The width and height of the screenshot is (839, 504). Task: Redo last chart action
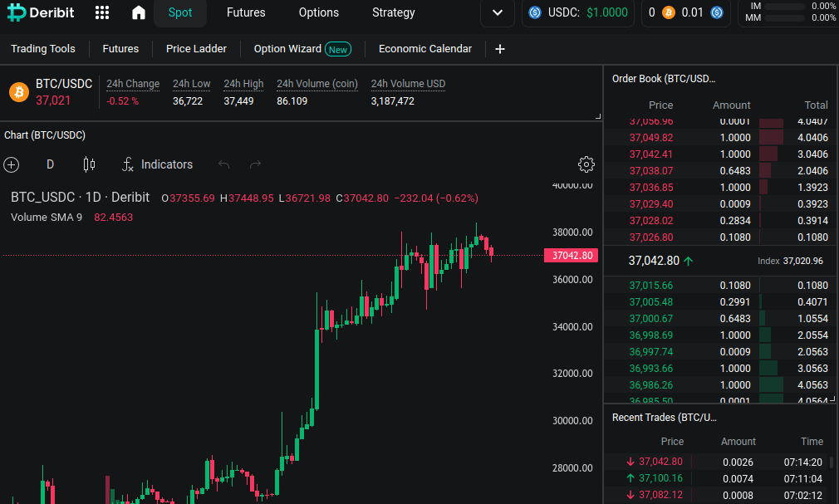pyautogui.click(x=255, y=164)
